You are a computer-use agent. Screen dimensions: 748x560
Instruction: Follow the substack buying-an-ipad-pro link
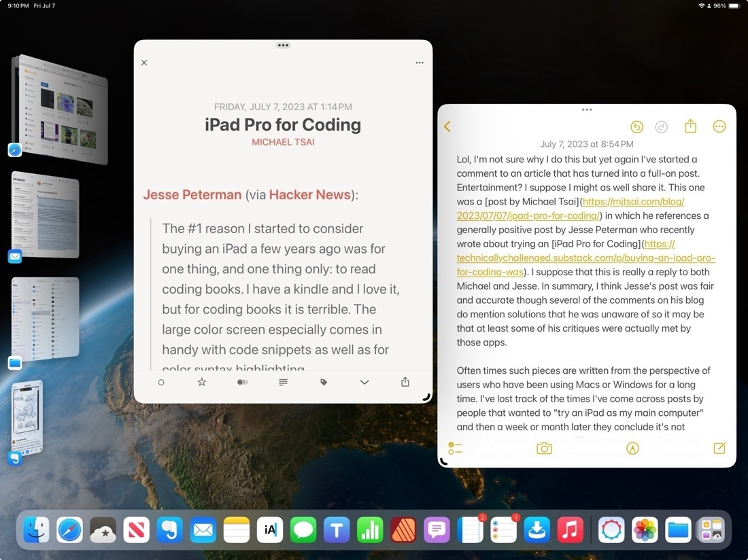click(x=585, y=258)
